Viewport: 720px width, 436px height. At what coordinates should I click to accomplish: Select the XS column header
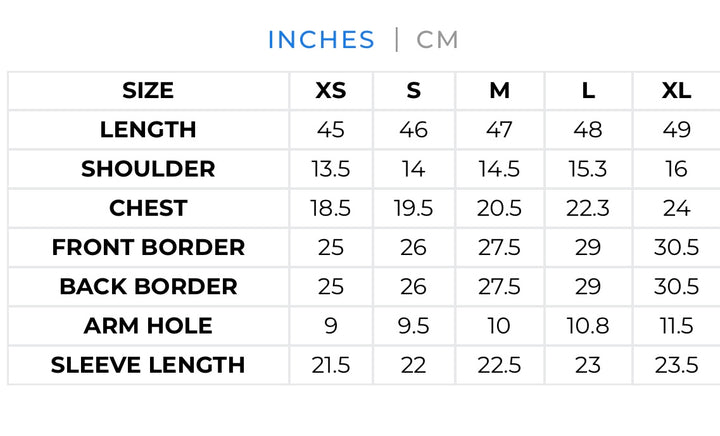(331, 90)
